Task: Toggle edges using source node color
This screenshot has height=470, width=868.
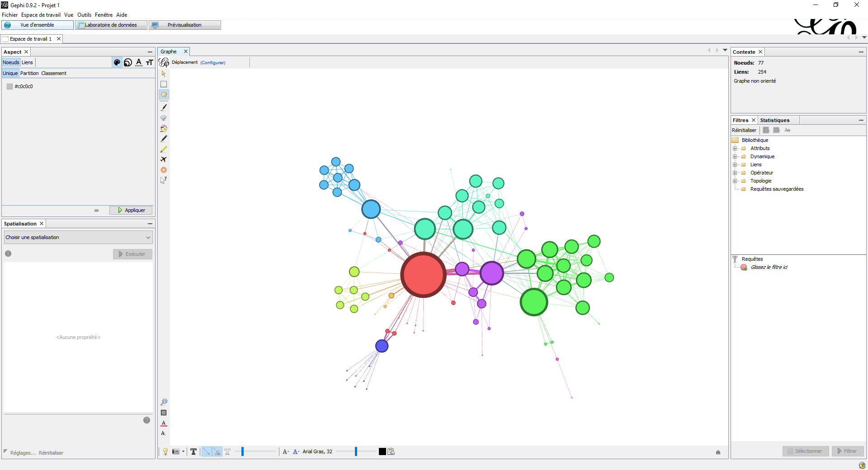Action: (x=217, y=451)
